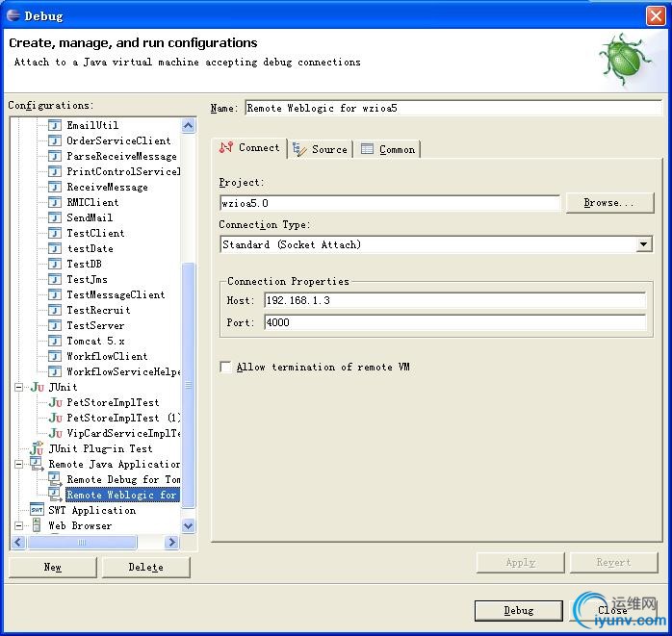Select the TestMessageClient configuration entry

click(116, 295)
